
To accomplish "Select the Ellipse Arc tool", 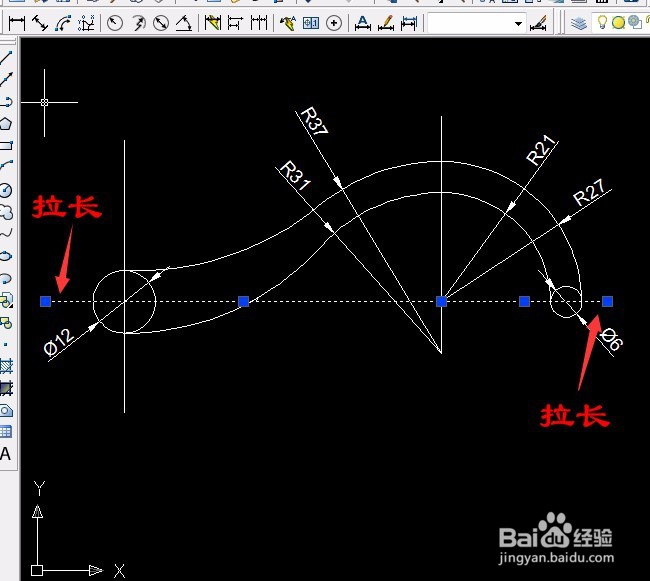I will (6, 278).
